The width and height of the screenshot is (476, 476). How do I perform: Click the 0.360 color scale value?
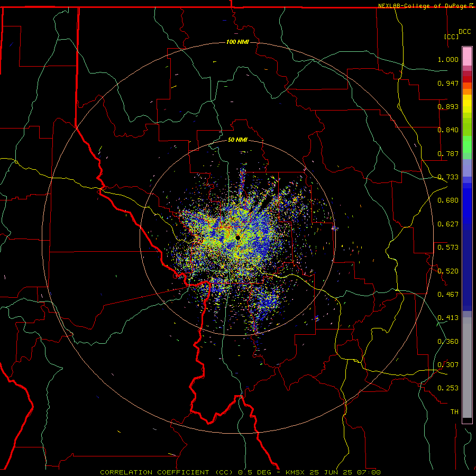click(448, 342)
